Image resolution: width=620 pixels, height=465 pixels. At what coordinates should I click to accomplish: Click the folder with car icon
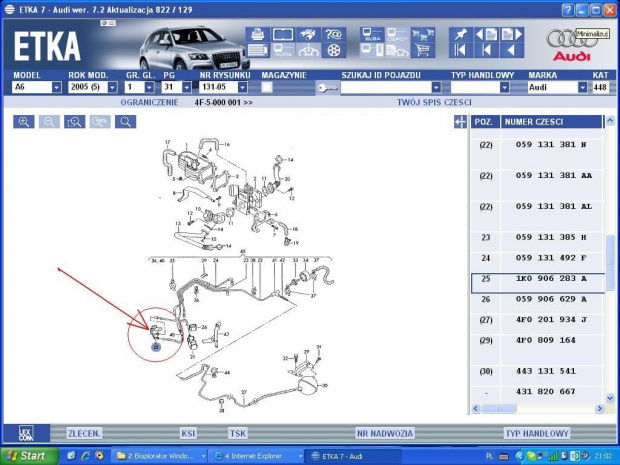(397, 50)
